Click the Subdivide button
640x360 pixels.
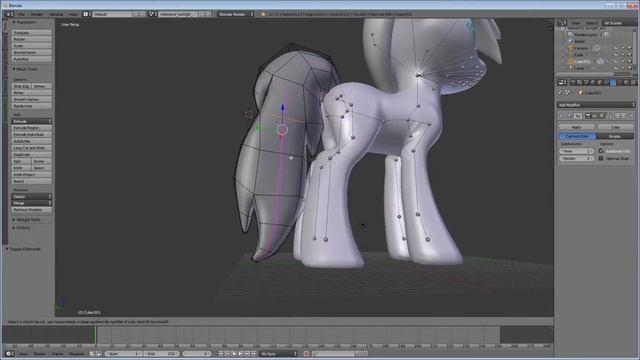click(31, 141)
